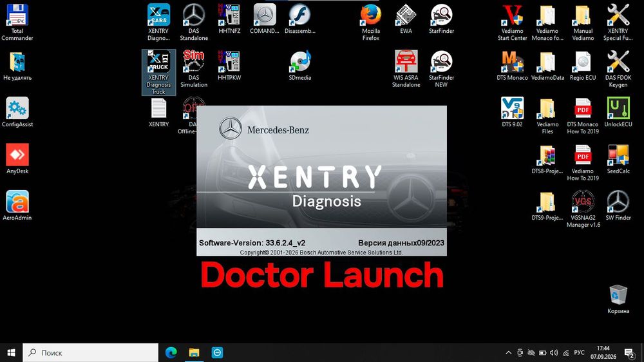This screenshot has width=644, height=362.
Task: Open the volume control in tray
Action: [x=554, y=352]
